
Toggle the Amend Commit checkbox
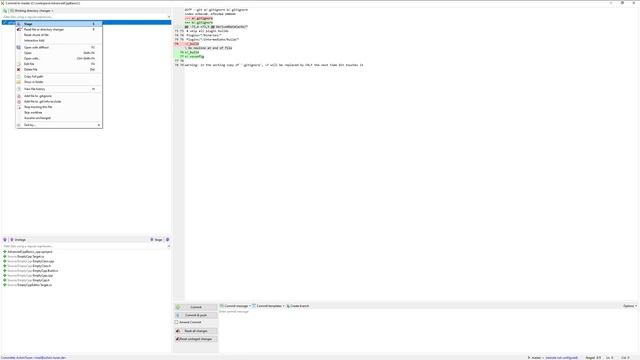(177, 322)
